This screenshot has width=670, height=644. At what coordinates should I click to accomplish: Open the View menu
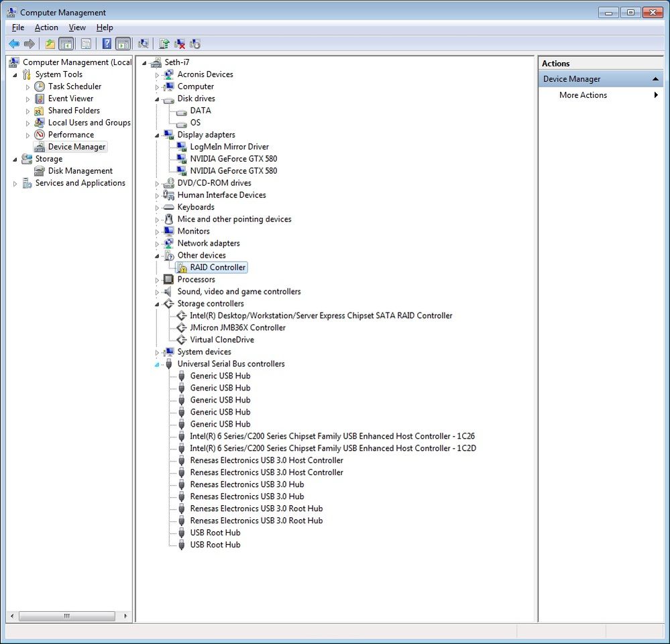pos(77,28)
